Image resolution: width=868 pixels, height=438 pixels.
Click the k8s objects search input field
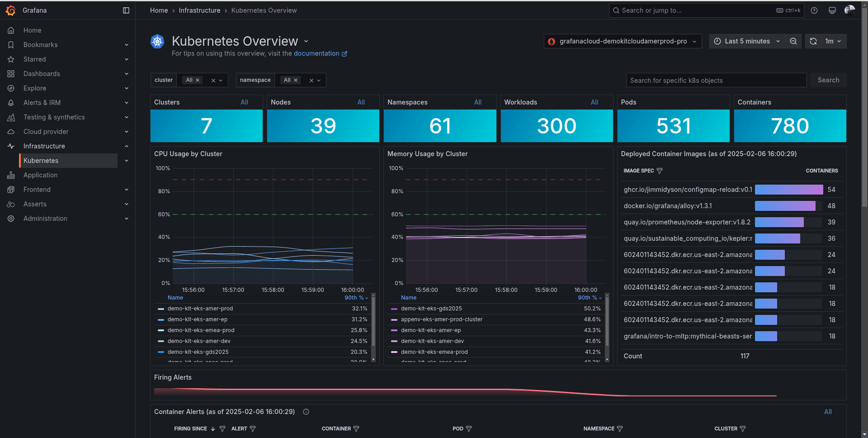(x=716, y=80)
